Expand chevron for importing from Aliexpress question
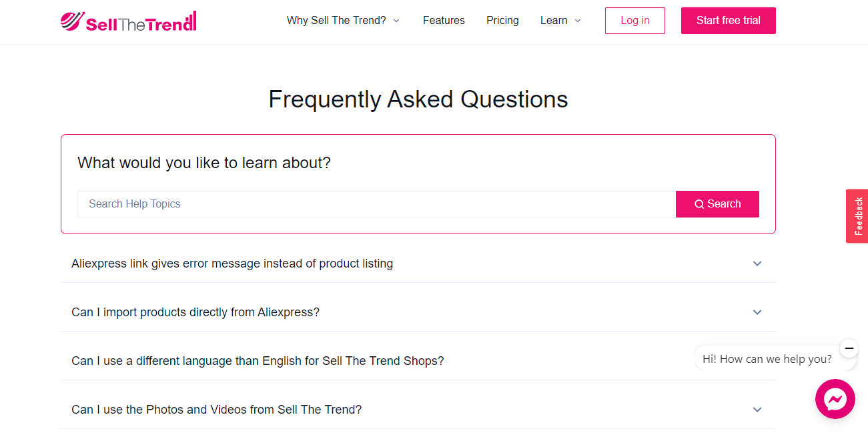This screenshot has width=868, height=433. [757, 312]
